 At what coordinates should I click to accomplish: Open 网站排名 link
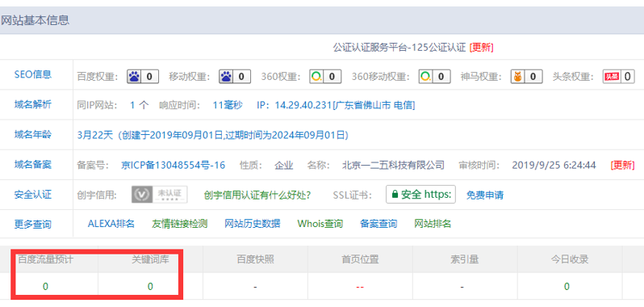coord(433,224)
